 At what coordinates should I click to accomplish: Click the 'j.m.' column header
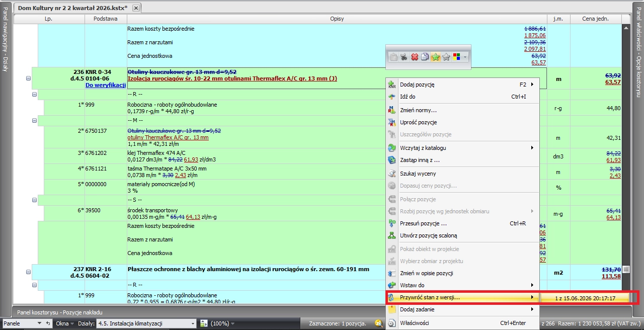coord(558,19)
